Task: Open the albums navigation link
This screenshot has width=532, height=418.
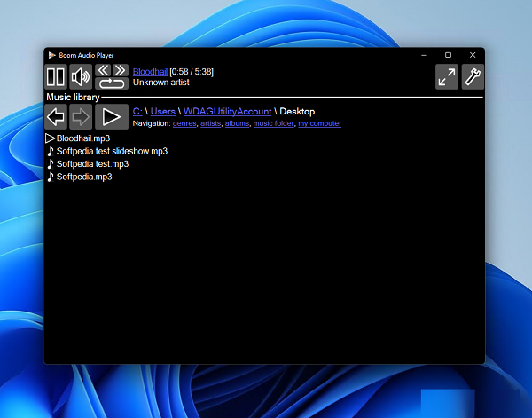Action: pyautogui.click(x=237, y=123)
